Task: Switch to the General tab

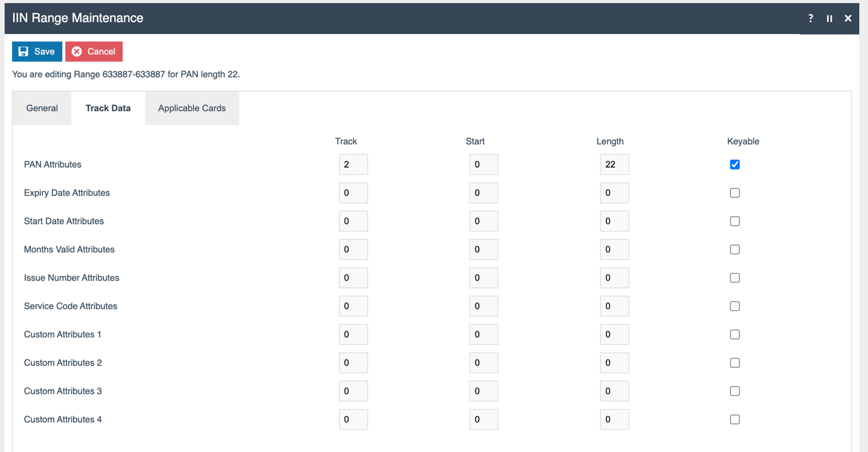Action: pyautogui.click(x=42, y=108)
